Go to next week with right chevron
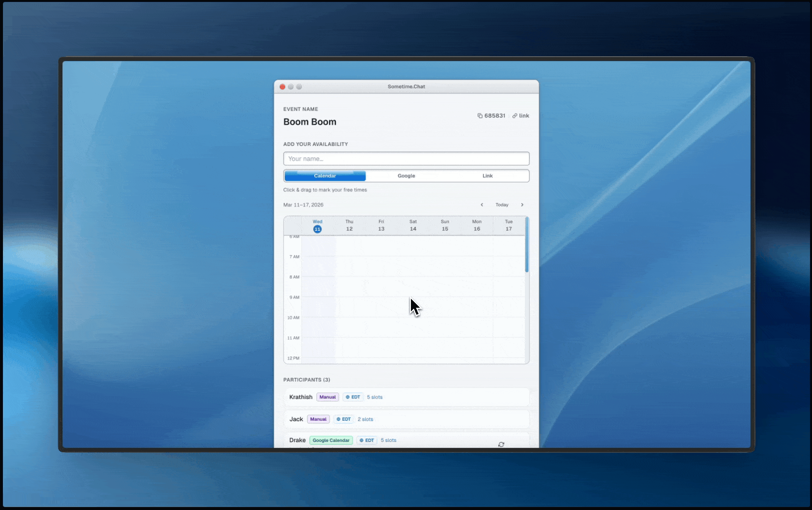Image resolution: width=812 pixels, height=510 pixels. coord(522,205)
